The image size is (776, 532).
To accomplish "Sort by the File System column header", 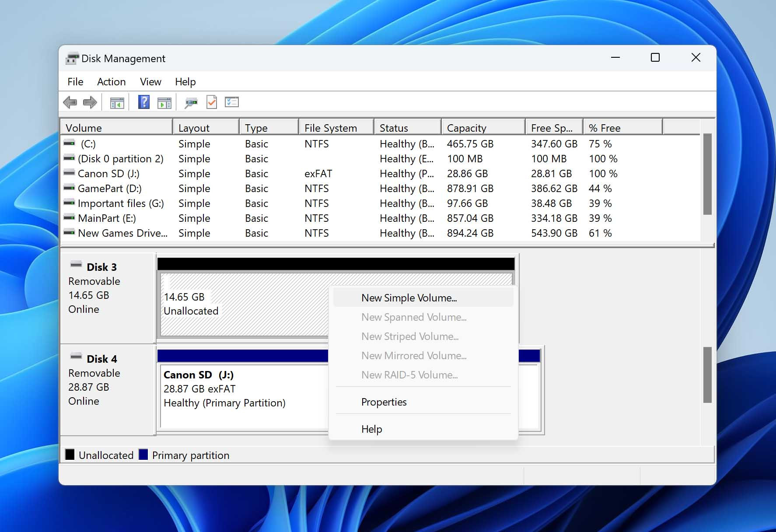I will (x=336, y=128).
